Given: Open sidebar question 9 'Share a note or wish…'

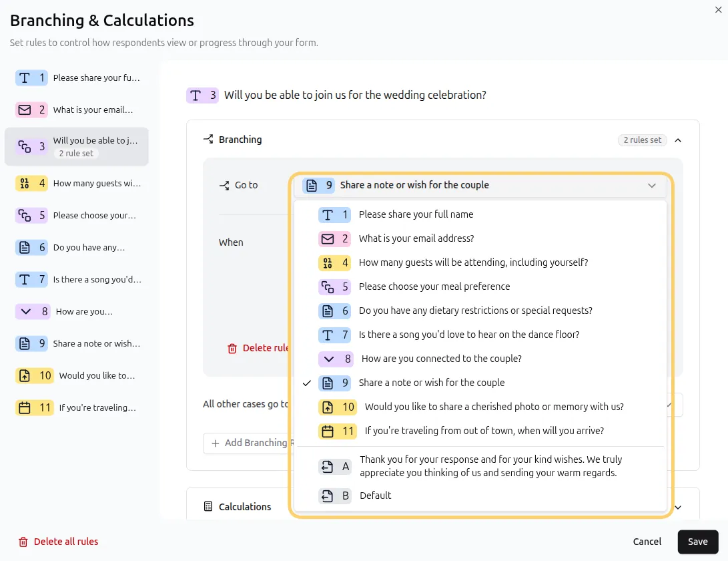Looking at the screenshot, I should (77, 343).
